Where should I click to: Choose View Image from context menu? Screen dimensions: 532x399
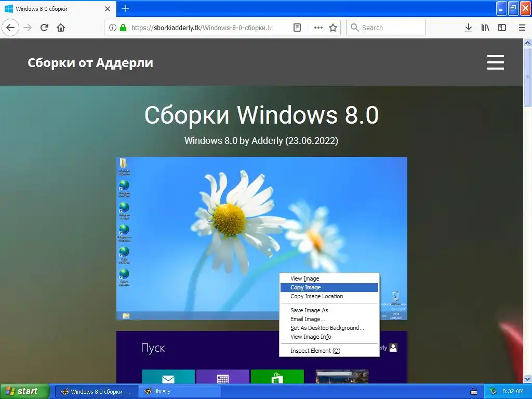click(329, 278)
